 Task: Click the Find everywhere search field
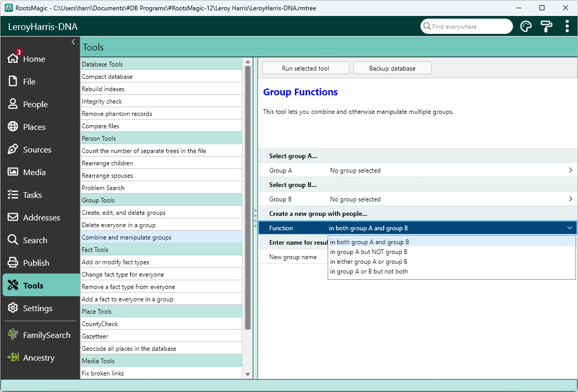pos(467,26)
